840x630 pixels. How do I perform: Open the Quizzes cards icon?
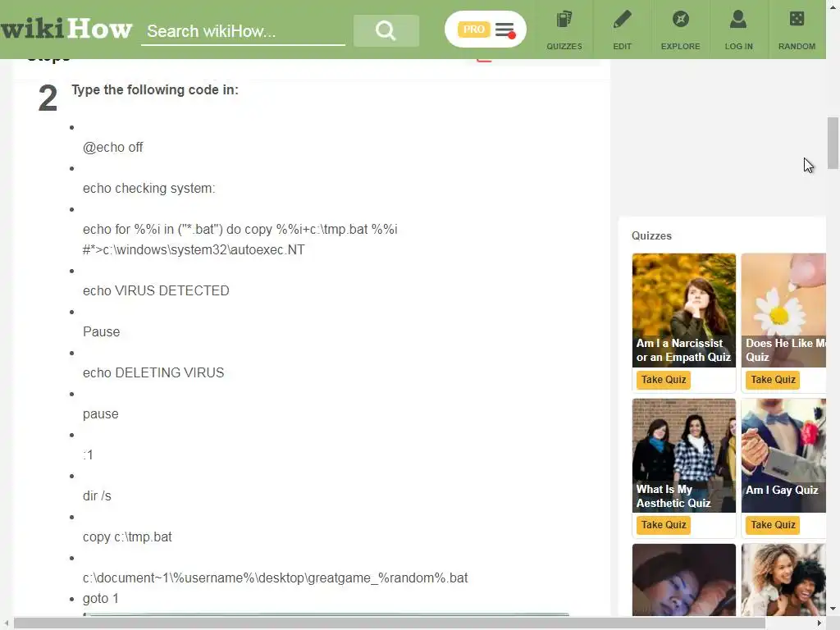[564, 20]
